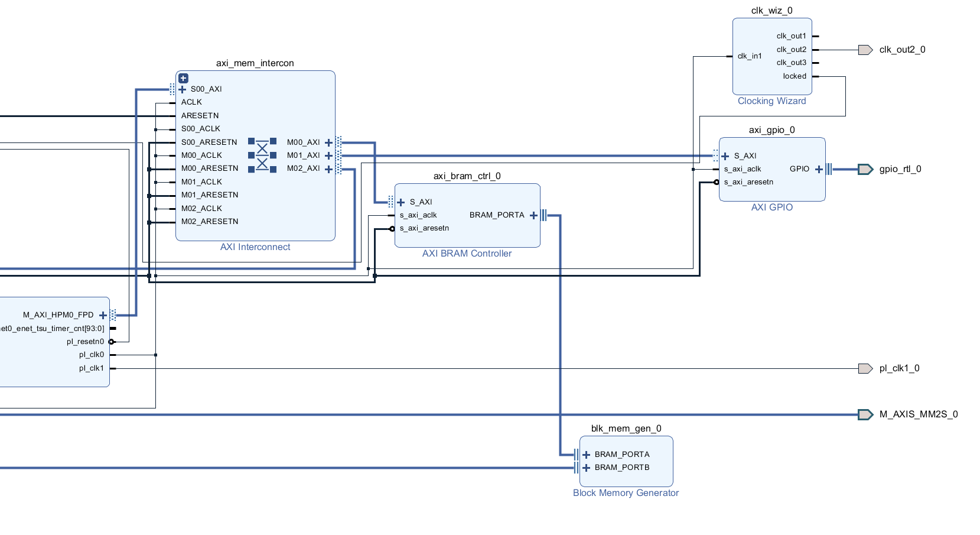Select pl_clk0 pin on the processor block

pyautogui.click(x=92, y=355)
